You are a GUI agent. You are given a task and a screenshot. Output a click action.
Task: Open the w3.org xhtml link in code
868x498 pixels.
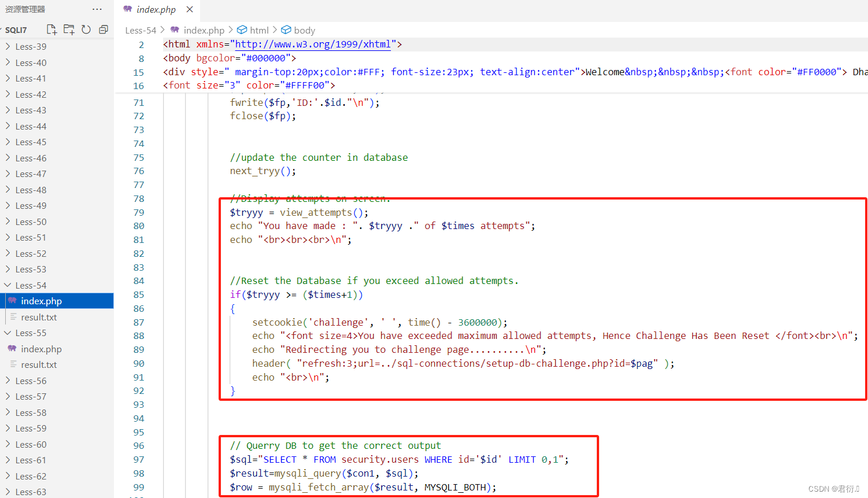point(313,44)
